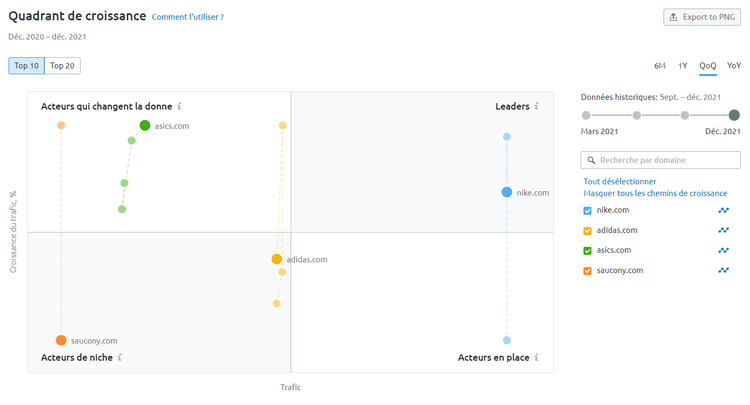Image resolution: width=750 pixels, height=405 pixels.
Task: Open the Comment l'utiliser ? link
Action: click(188, 17)
